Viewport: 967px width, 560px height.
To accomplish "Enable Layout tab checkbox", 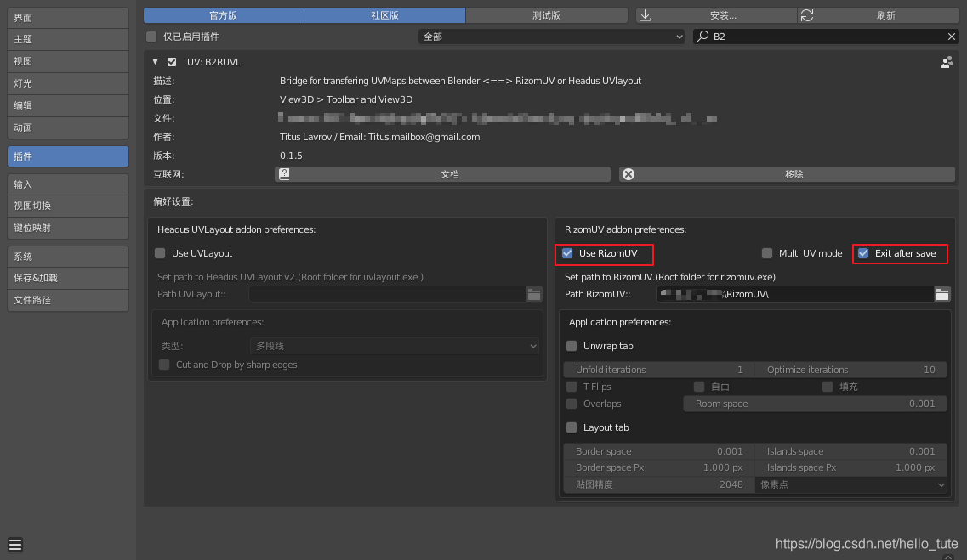I will coord(572,427).
